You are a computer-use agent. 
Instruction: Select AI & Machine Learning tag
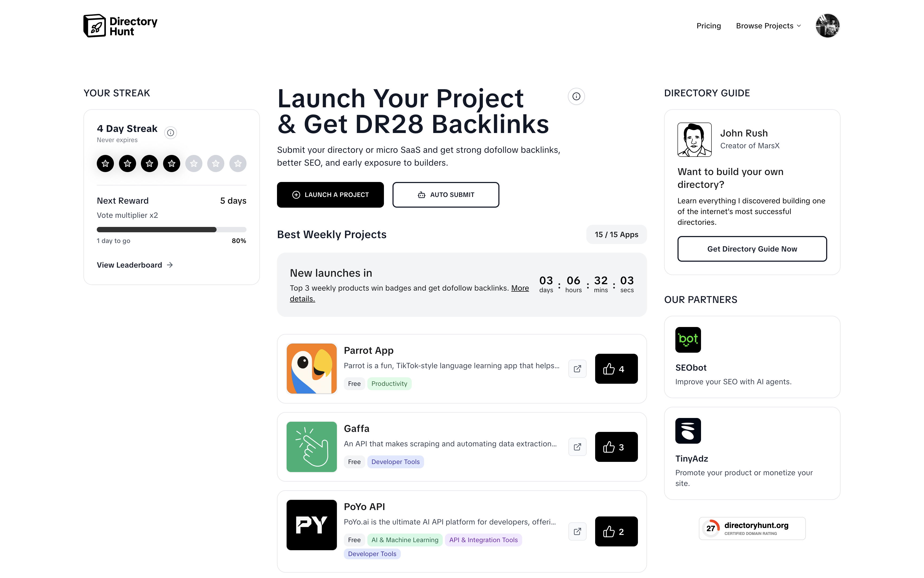(x=405, y=540)
